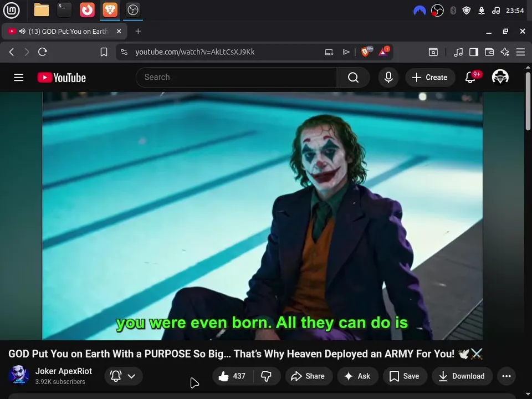
Task: Launch the Terminal from the taskbar
Action: pyautogui.click(x=64, y=10)
